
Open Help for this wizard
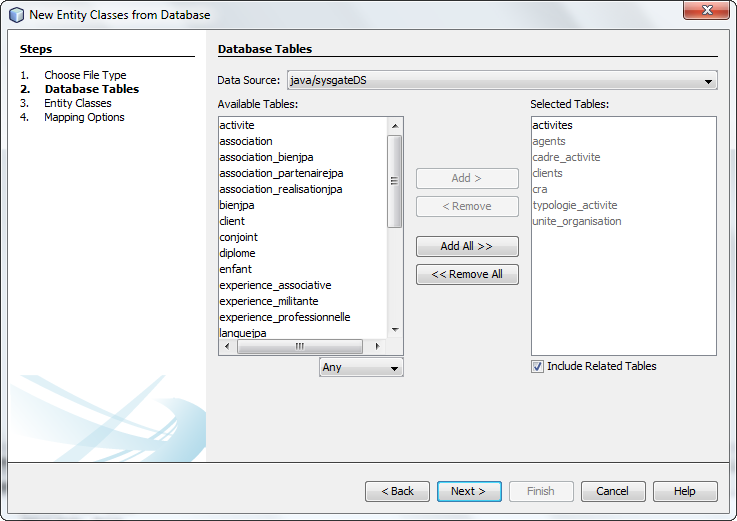[x=685, y=491]
